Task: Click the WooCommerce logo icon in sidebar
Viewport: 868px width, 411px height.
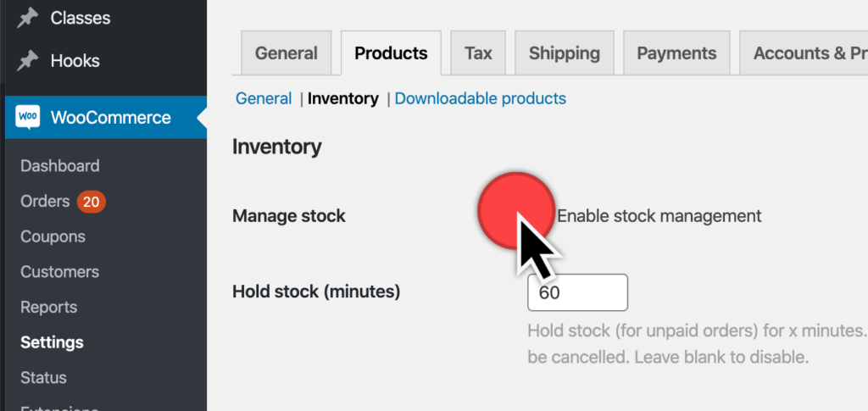Action: click(27, 117)
